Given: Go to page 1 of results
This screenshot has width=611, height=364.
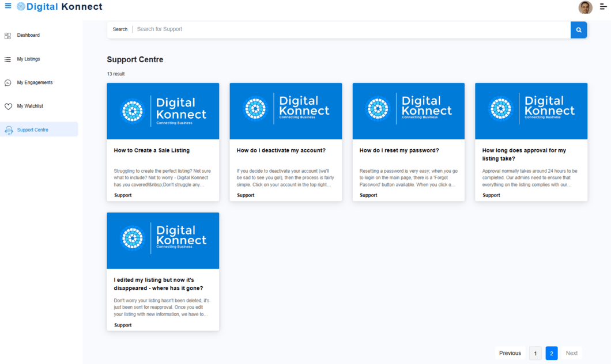Looking at the screenshot, I should click(x=535, y=353).
